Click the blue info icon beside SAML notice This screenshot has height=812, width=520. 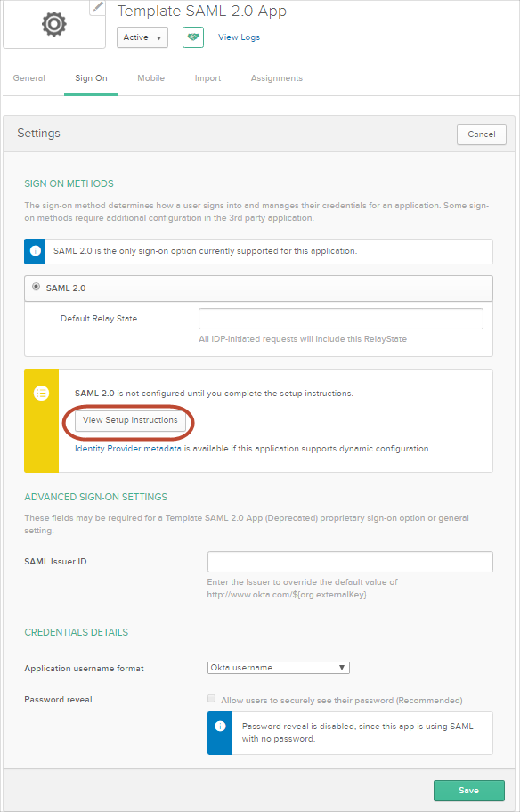(36, 251)
